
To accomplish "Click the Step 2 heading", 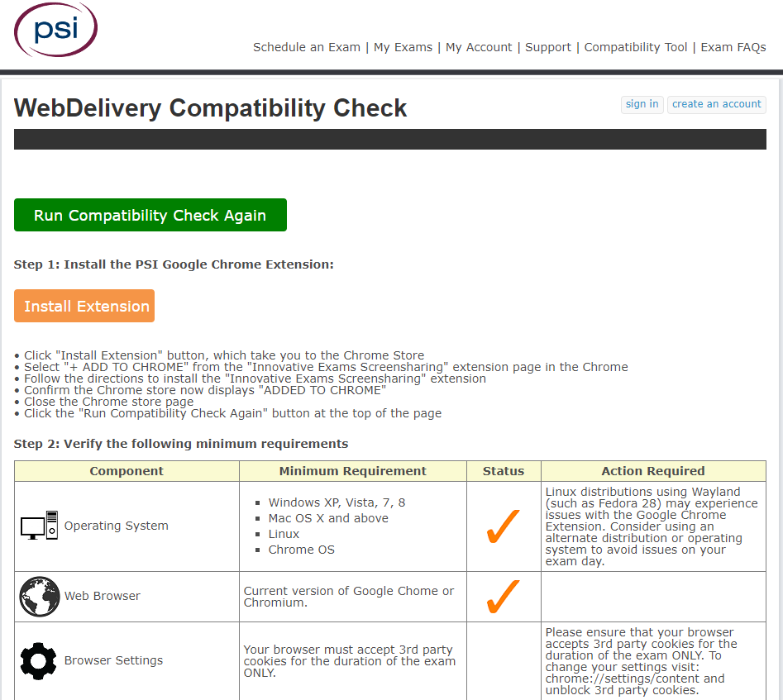I will click(181, 444).
